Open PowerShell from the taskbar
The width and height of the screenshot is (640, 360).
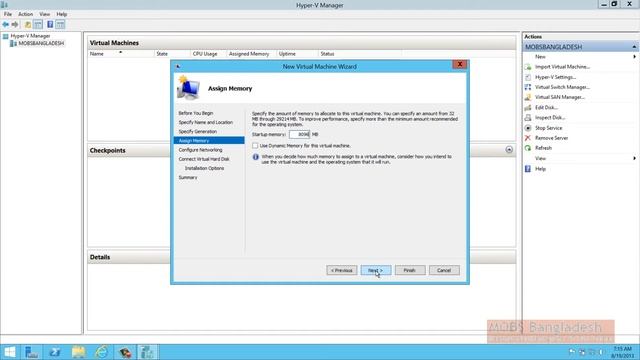(x=55, y=352)
